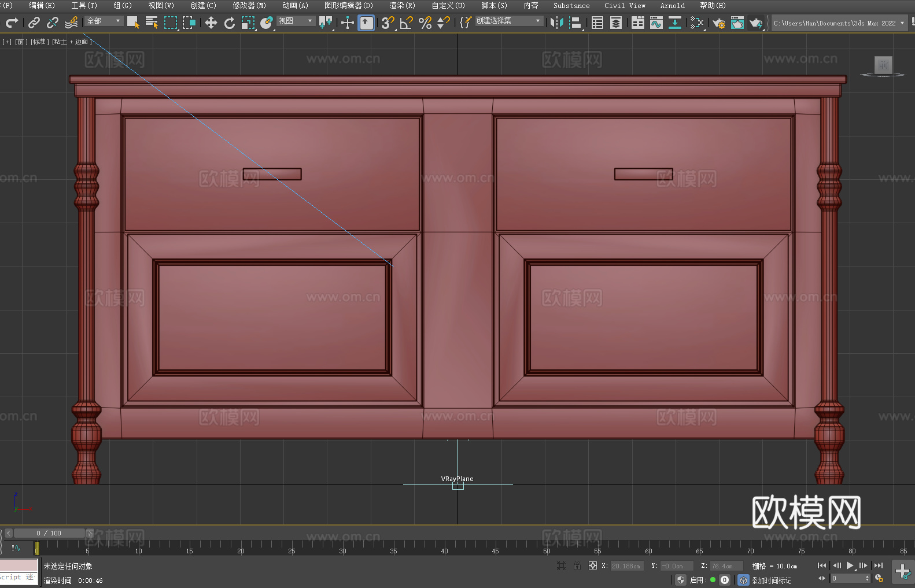Click the Select and Place tool icon
This screenshot has width=915, height=588.
(267, 23)
